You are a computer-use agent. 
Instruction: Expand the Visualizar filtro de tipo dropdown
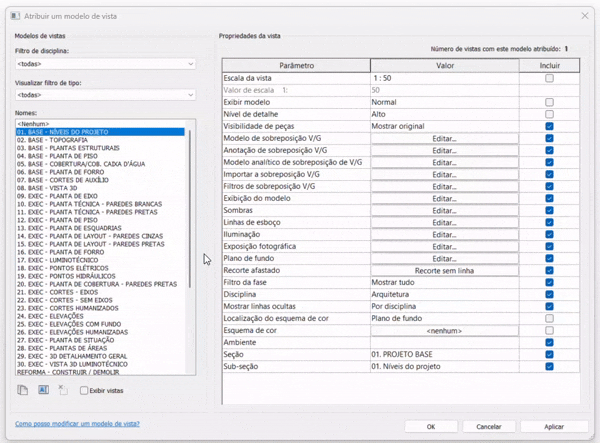pyautogui.click(x=105, y=95)
